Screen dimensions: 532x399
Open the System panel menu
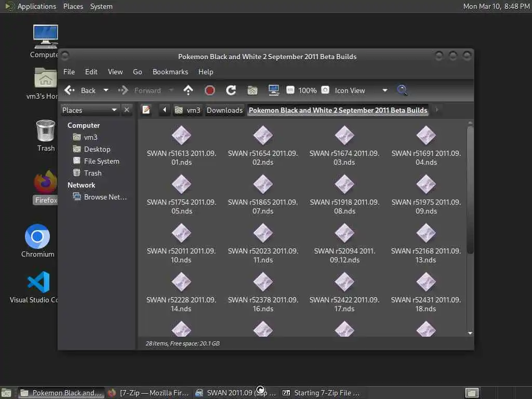[101, 6]
